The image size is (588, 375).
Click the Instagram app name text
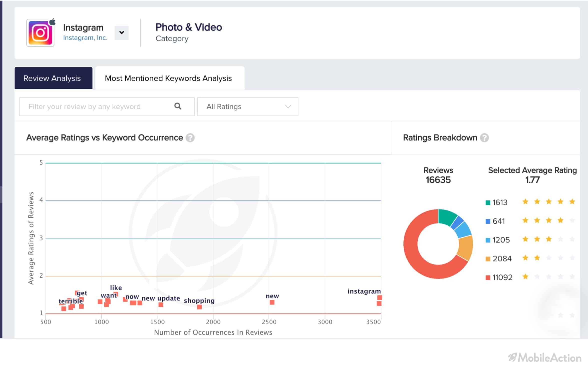(83, 27)
